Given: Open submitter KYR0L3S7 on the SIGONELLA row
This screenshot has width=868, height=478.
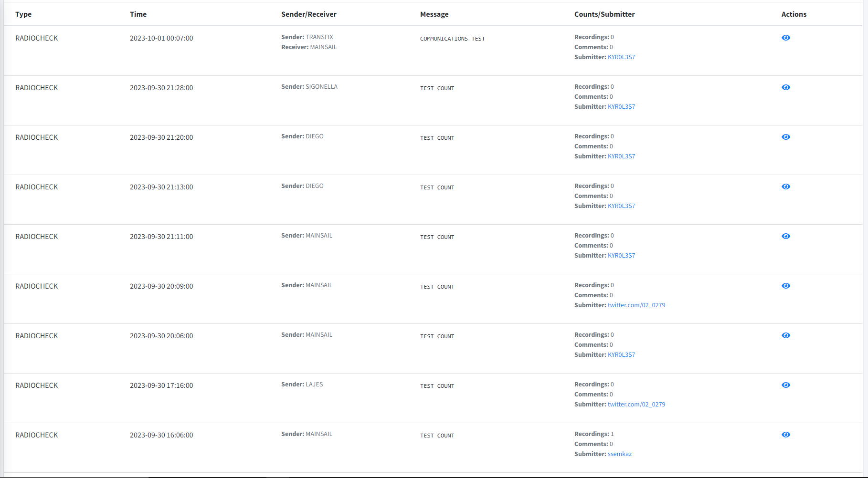Looking at the screenshot, I should click(621, 107).
